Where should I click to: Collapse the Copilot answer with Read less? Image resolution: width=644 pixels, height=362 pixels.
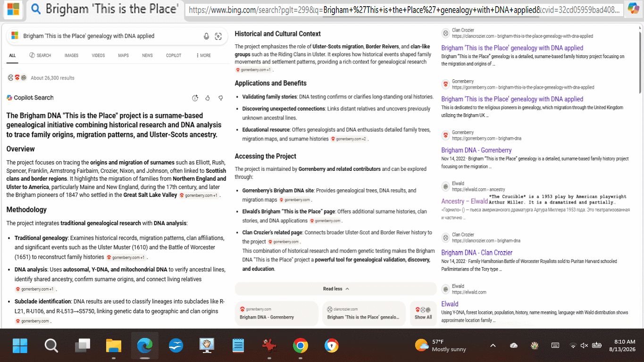[336, 289]
